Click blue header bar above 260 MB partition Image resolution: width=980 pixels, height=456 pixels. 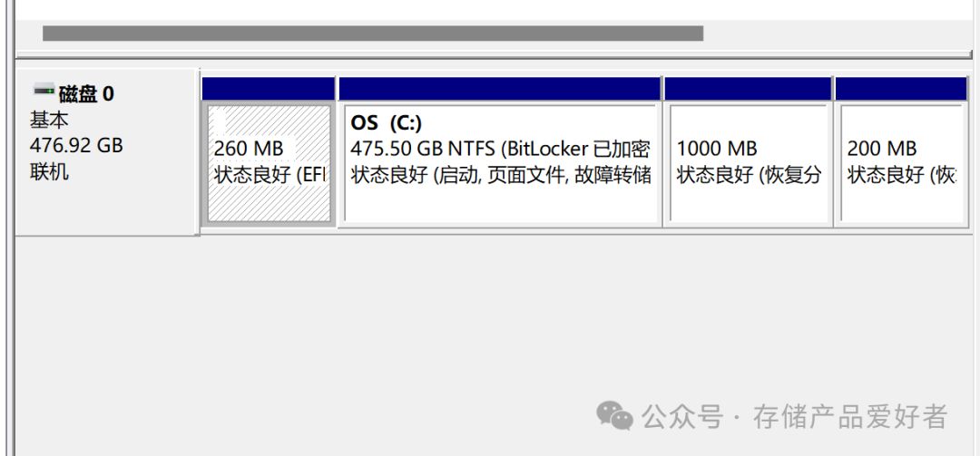coord(269,89)
